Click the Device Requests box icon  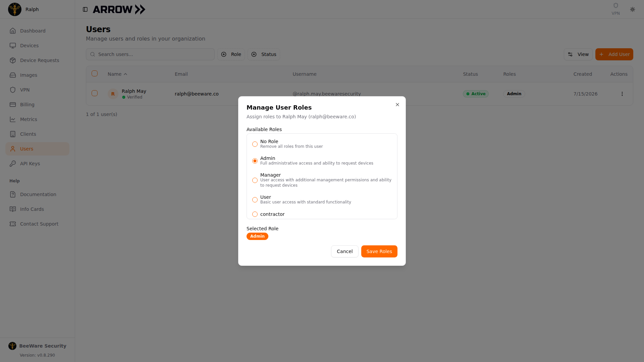click(x=13, y=60)
